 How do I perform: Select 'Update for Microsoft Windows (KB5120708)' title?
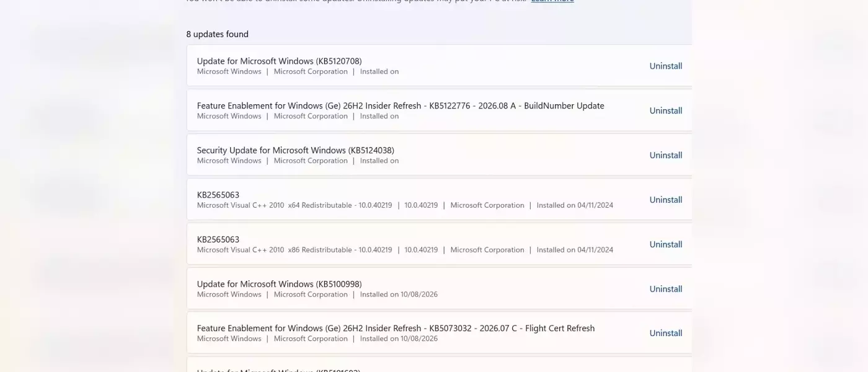[279, 61]
